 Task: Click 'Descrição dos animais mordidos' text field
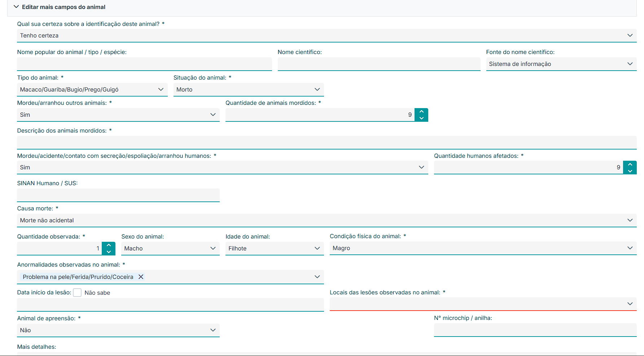pyautogui.click(x=327, y=142)
